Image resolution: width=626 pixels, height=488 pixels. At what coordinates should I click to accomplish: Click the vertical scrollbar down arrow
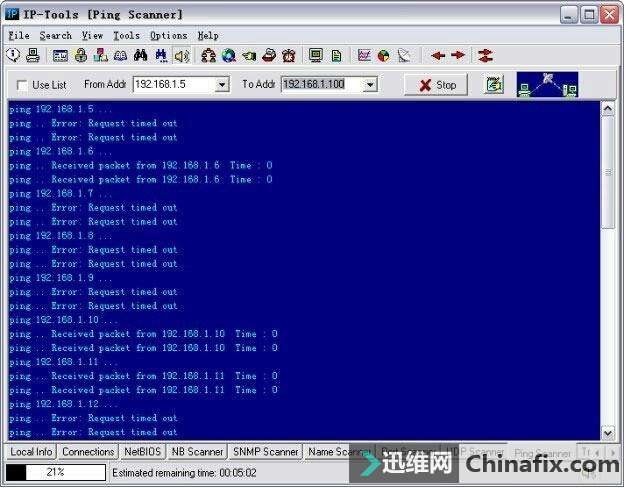coord(607,433)
